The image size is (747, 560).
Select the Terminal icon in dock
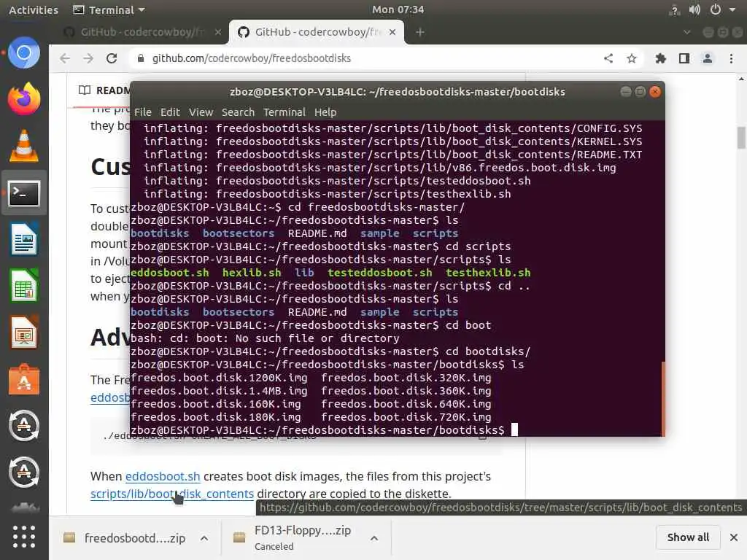pyautogui.click(x=24, y=192)
